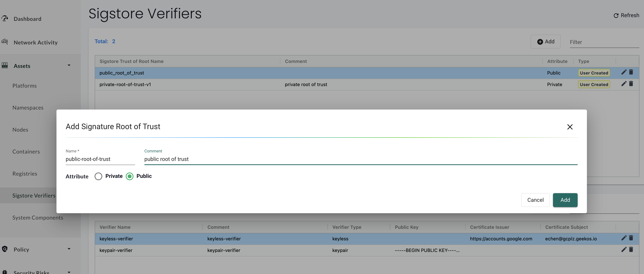Delete the keypair-verifier trash icon
Image resolution: width=644 pixels, height=274 pixels.
pyautogui.click(x=631, y=249)
